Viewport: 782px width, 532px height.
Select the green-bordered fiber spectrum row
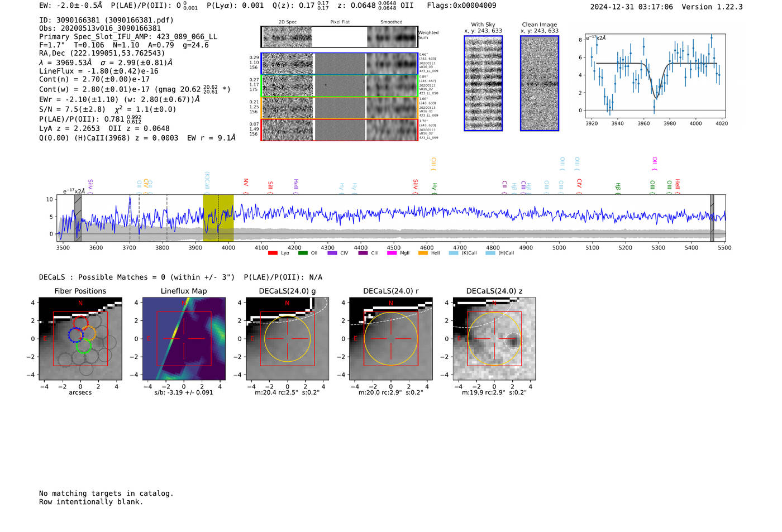[339, 85]
